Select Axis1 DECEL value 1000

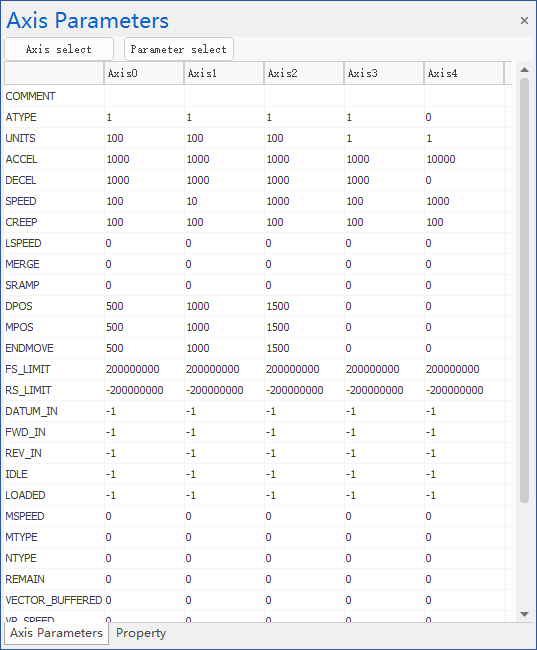198,180
